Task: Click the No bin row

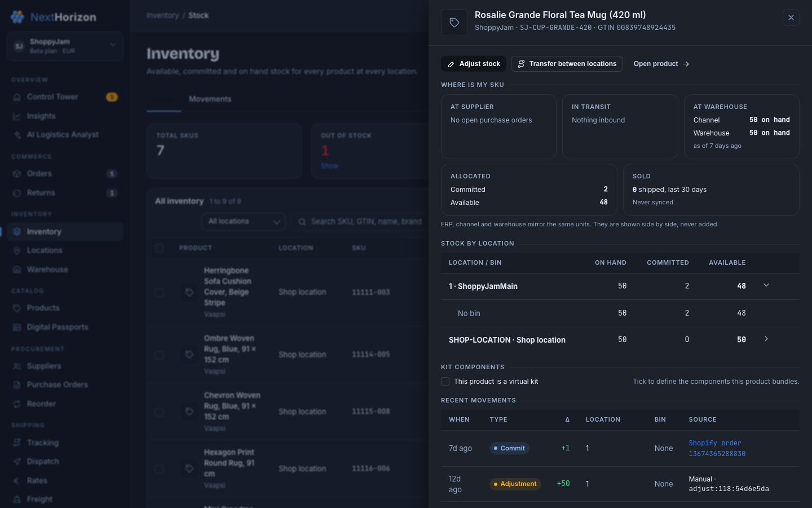Action: click(x=620, y=313)
